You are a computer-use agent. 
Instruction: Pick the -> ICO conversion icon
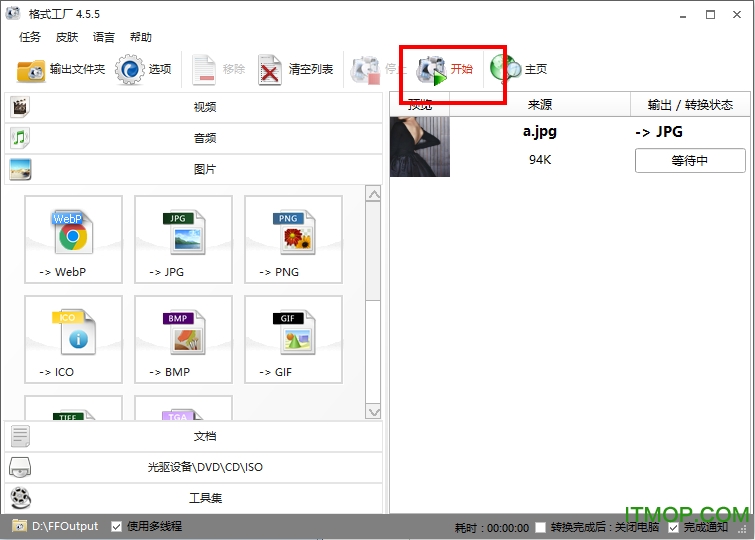[x=72, y=335]
